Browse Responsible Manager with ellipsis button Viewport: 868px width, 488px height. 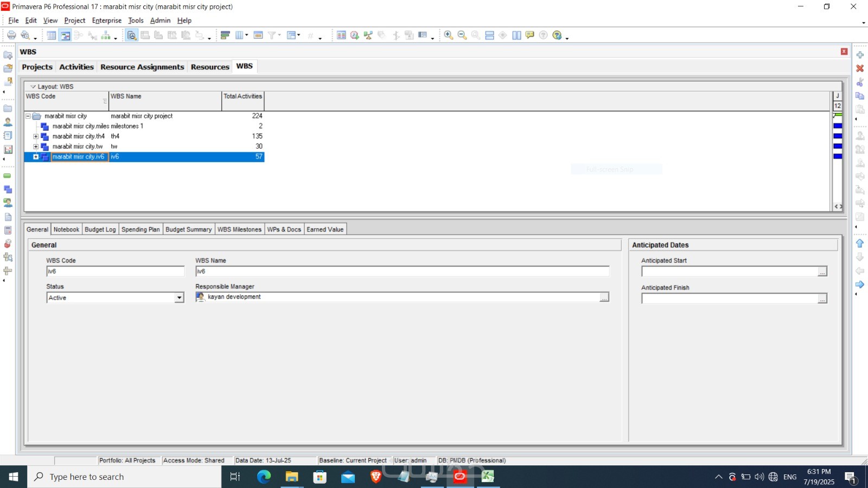click(604, 297)
